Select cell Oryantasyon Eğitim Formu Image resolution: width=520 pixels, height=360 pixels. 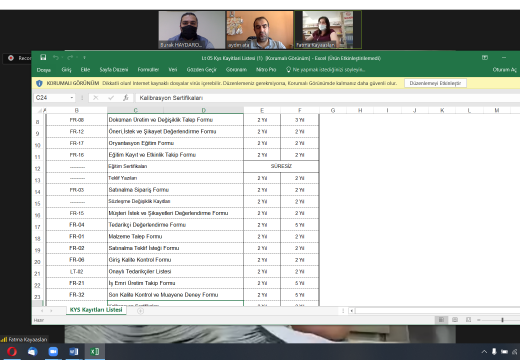point(175,143)
